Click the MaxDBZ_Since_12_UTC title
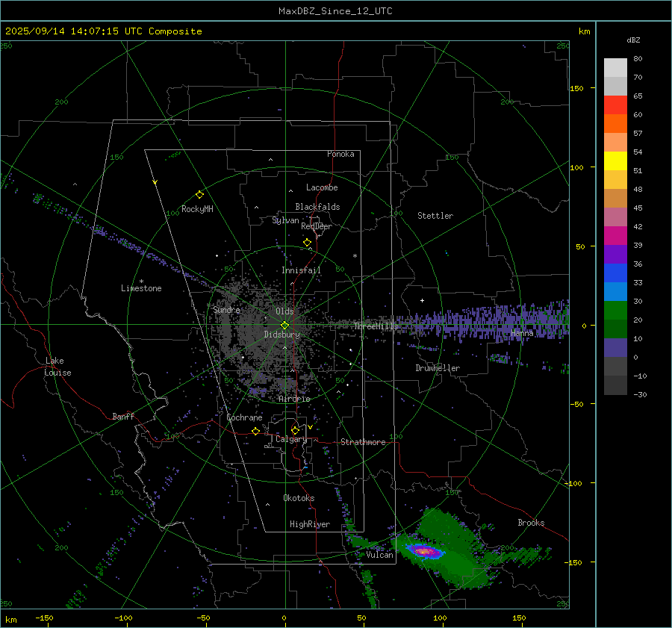This screenshot has width=672, height=628. point(335,11)
